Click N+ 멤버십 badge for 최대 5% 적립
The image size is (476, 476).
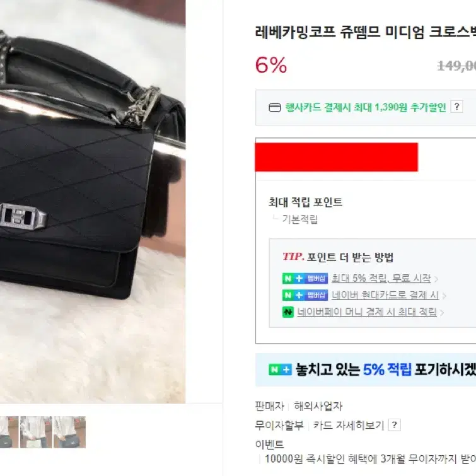tap(305, 279)
